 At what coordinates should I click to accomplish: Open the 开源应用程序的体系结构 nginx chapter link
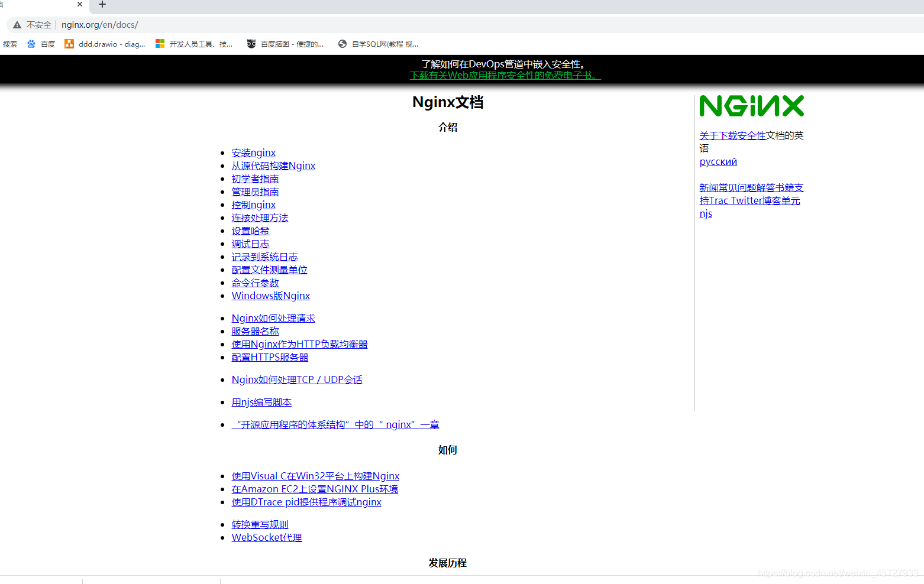335,424
